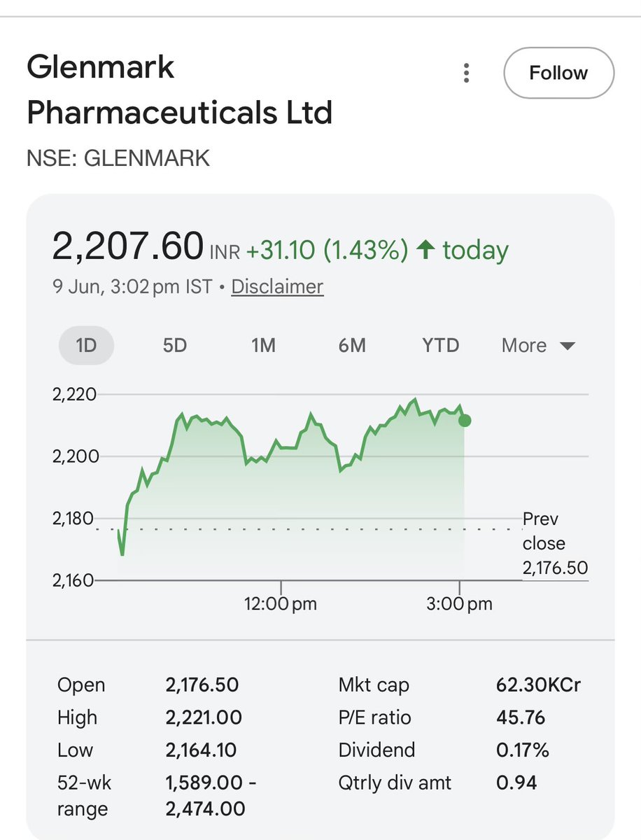This screenshot has width=641, height=840.
Task: Click the green current price dot on chart
Action: tap(465, 421)
